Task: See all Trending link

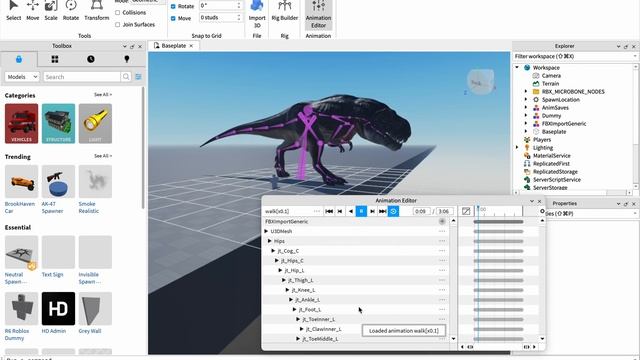Action: click(103, 156)
